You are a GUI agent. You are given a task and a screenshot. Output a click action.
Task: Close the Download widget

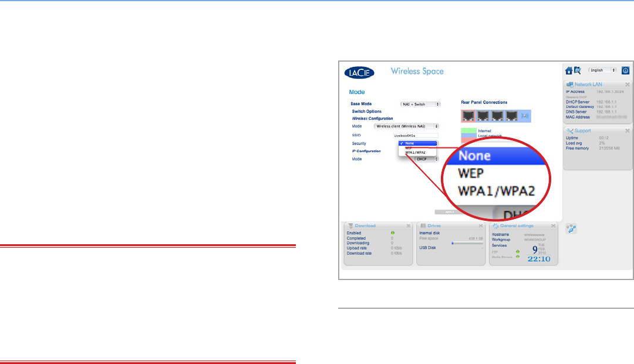pyautogui.click(x=409, y=225)
